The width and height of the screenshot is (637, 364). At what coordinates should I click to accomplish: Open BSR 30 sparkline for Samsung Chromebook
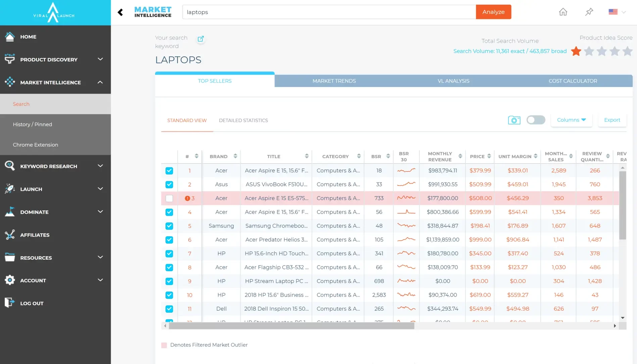[406, 226]
